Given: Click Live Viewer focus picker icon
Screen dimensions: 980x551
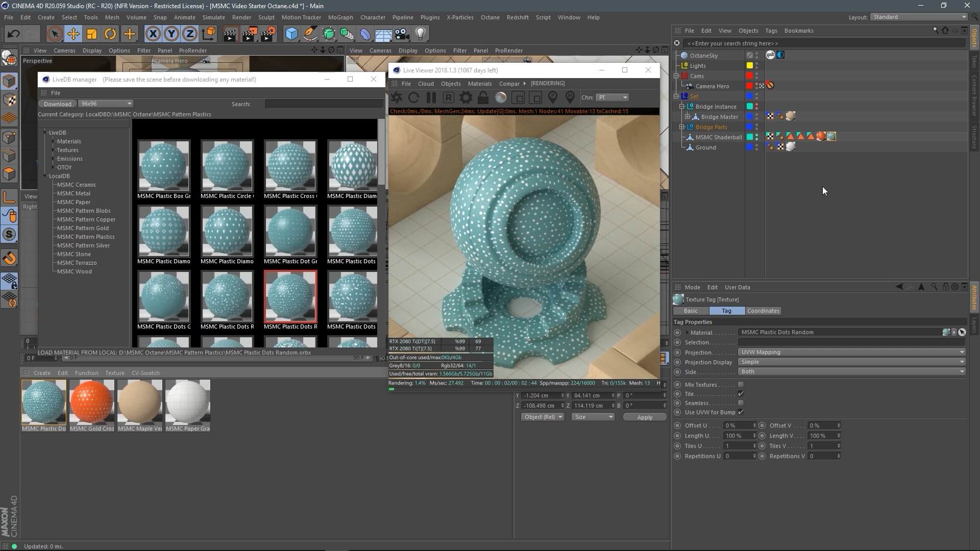Looking at the screenshot, I should [x=553, y=97].
